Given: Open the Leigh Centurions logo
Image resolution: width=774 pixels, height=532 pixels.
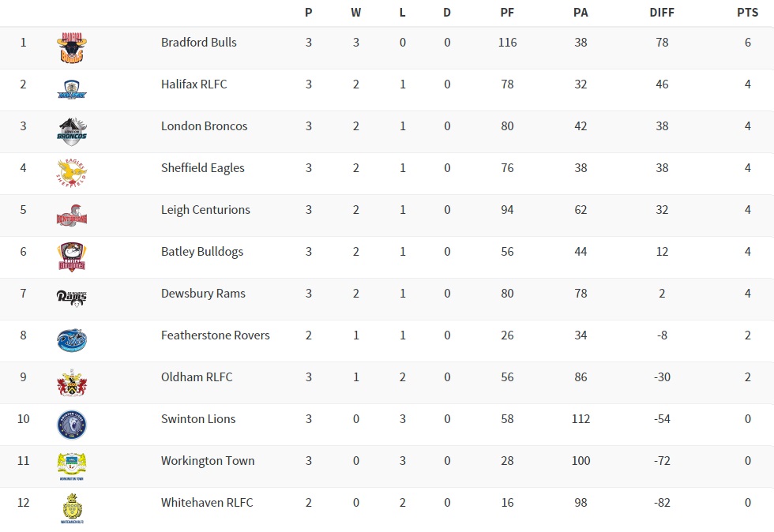Looking at the screenshot, I should 72,215.
